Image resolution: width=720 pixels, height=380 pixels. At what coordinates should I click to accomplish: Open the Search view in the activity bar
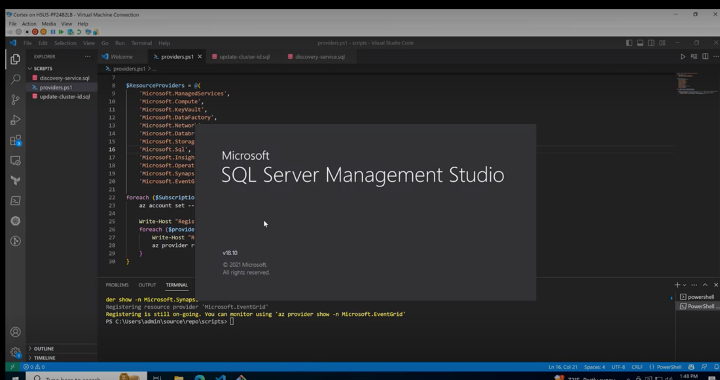15,79
